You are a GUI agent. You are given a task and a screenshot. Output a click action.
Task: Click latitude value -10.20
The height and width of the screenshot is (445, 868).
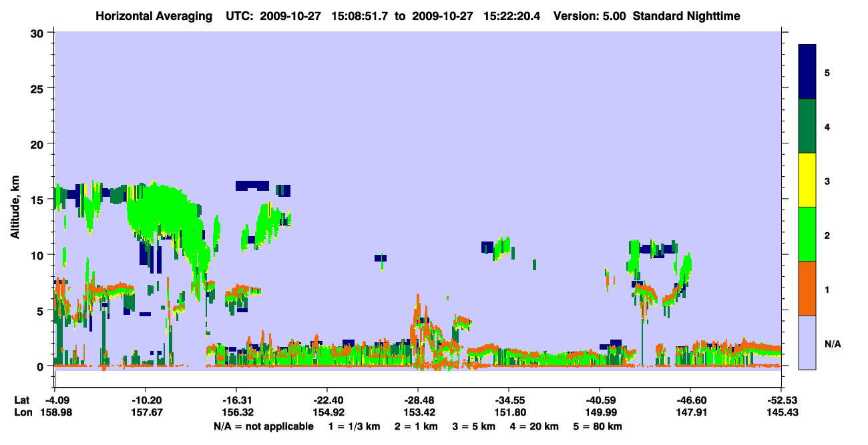click(146, 400)
